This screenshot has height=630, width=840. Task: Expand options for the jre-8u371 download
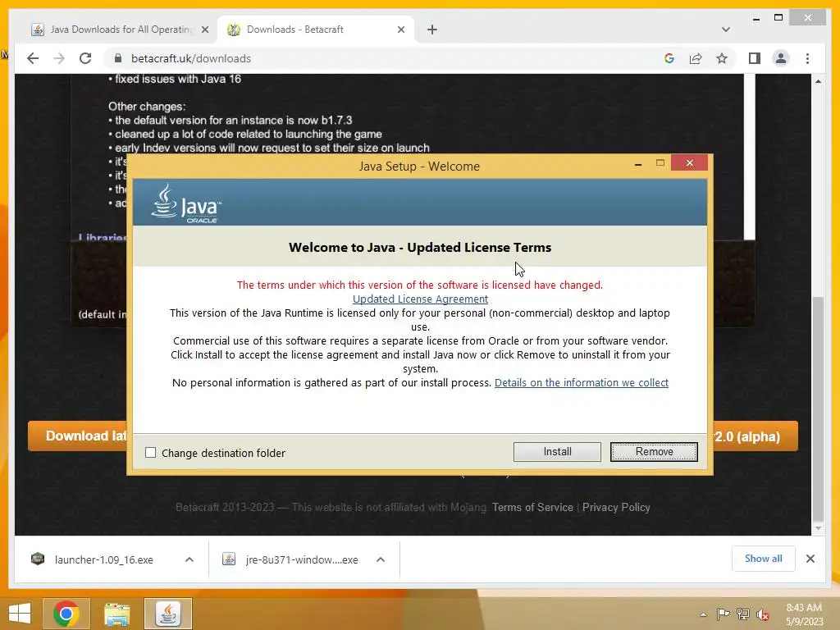point(381,559)
